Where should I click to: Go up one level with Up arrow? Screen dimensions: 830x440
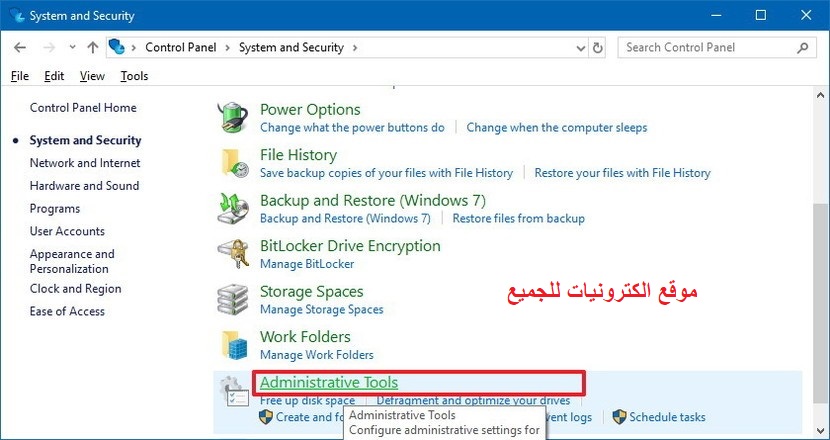pyautogui.click(x=93, y=48)
